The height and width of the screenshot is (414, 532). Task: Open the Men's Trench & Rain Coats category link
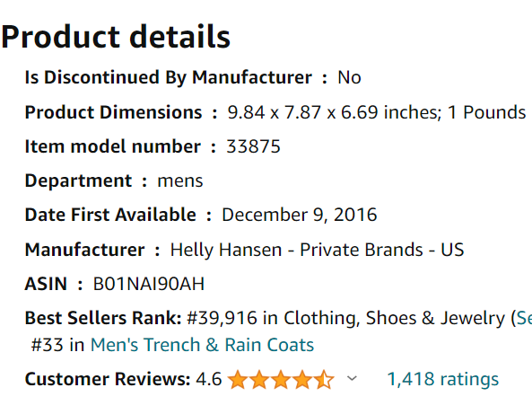tap(202, 345)
